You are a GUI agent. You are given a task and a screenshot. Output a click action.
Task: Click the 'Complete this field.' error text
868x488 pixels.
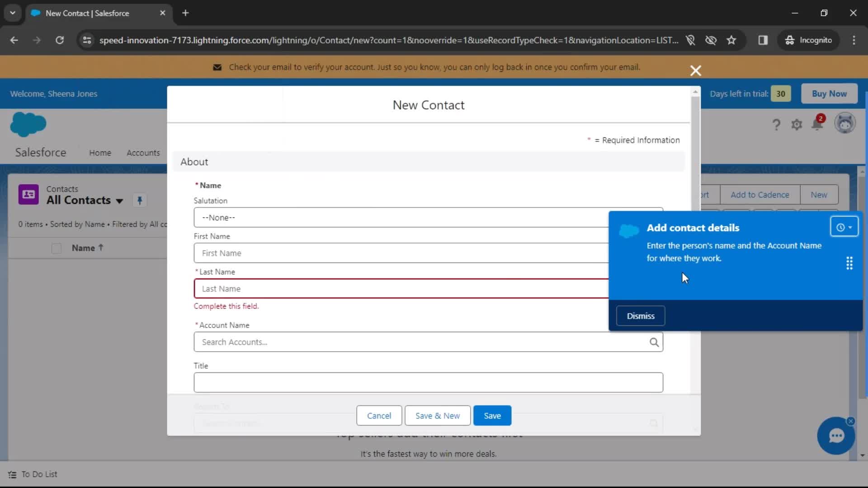226,306
